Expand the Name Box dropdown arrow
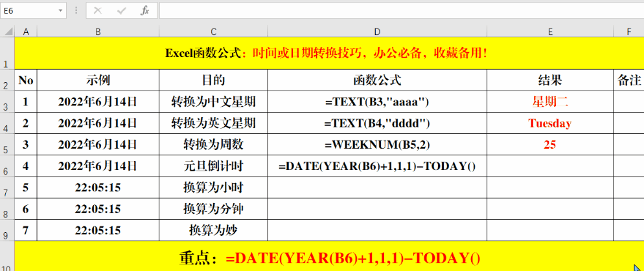Image resolution: width=644 pixels, height=271 pixels. [61, 10]
